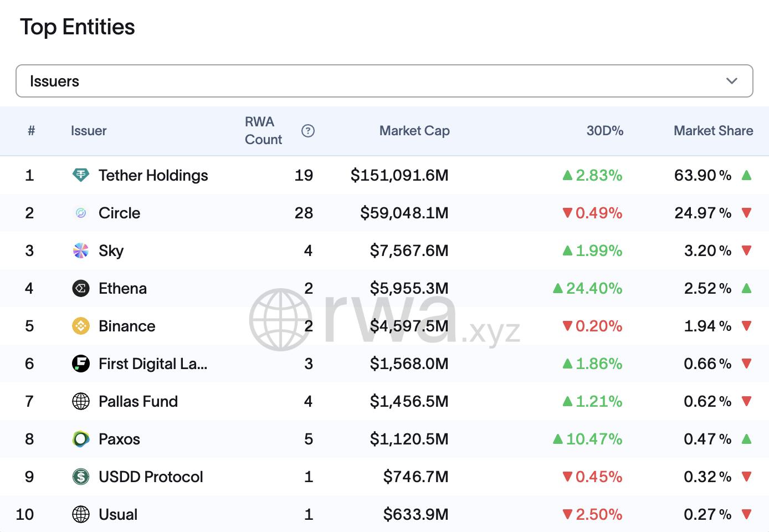The width and height of the screenshot is (769, 532).
Task: Click the red down arrow on Circle's 30D% change
Action: [568, 213]
